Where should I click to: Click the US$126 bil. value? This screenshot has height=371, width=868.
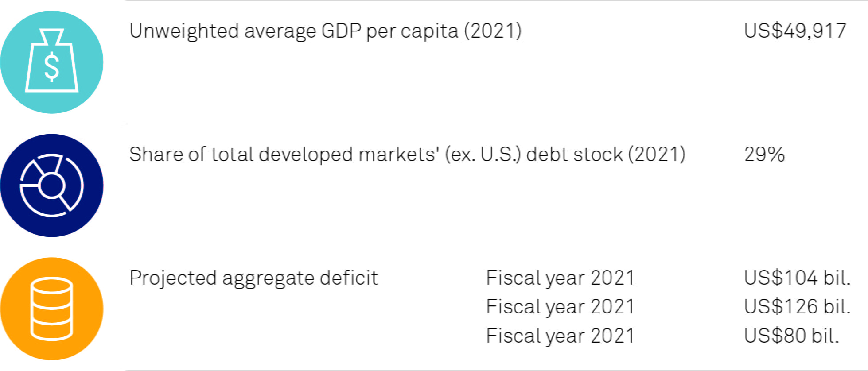point(798,307)
